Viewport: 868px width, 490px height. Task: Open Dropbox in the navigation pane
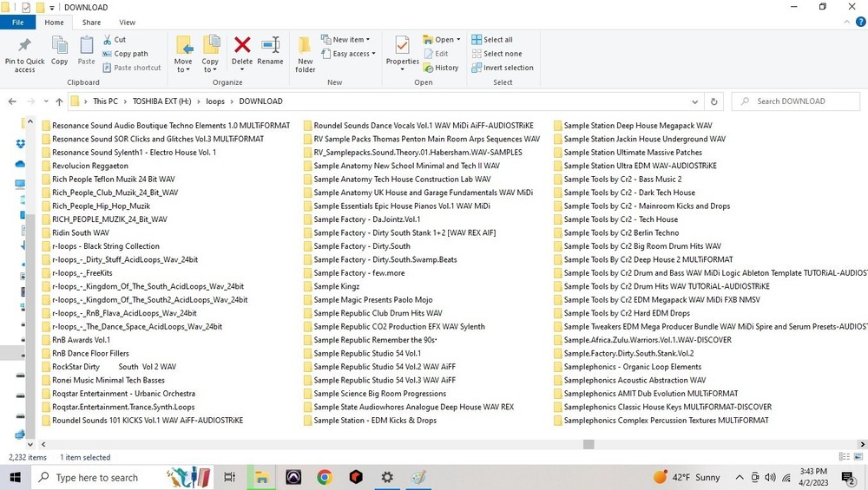point(21,144)
